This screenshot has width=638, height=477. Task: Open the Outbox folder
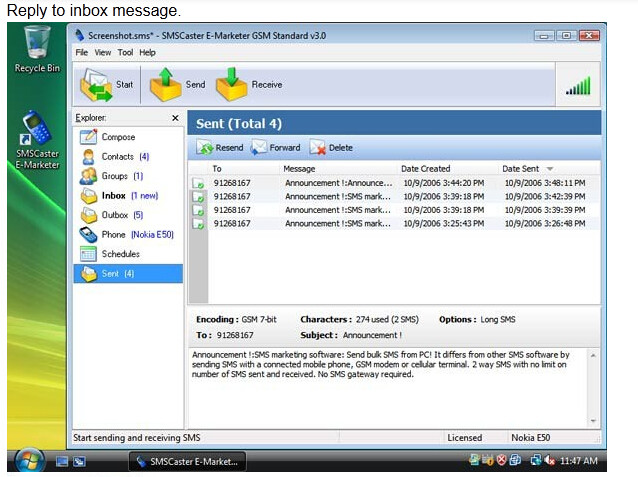(x=116, y=215)
